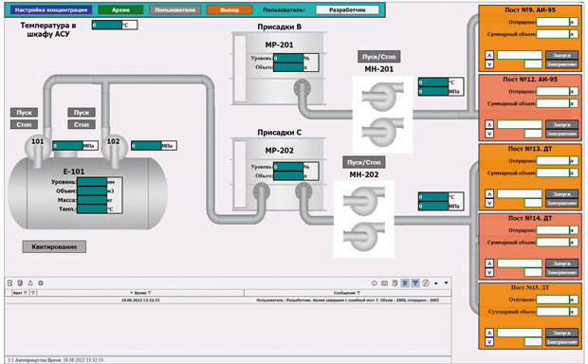Click Запуск in Пост №12 АИ-95
Image resolution: width=588 pixels, height=364 pixels.
coord(561,125)
